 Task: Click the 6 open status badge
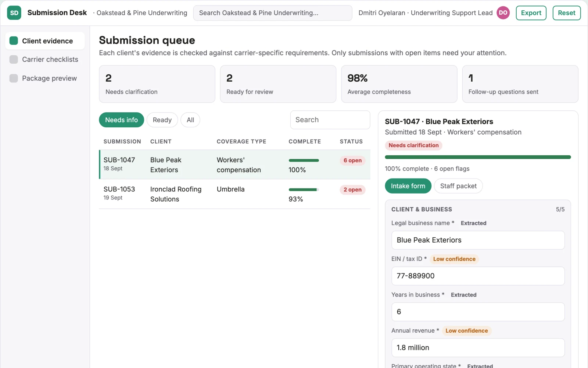pos(352,160)
